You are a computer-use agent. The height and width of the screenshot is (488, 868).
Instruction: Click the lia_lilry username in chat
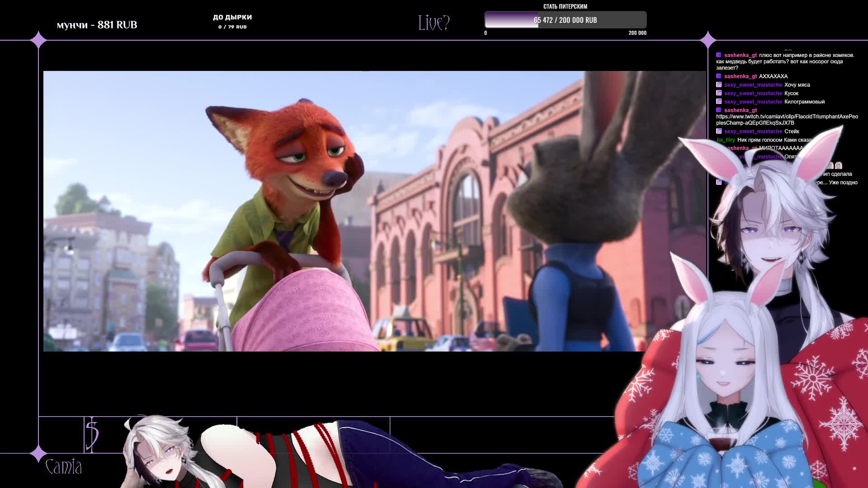pos(726,140)
